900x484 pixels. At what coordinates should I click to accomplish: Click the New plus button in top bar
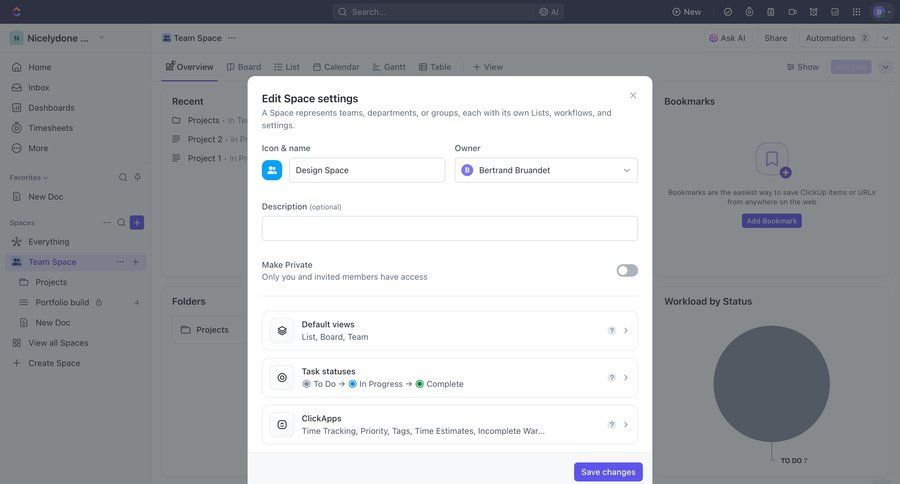point(686,11)
